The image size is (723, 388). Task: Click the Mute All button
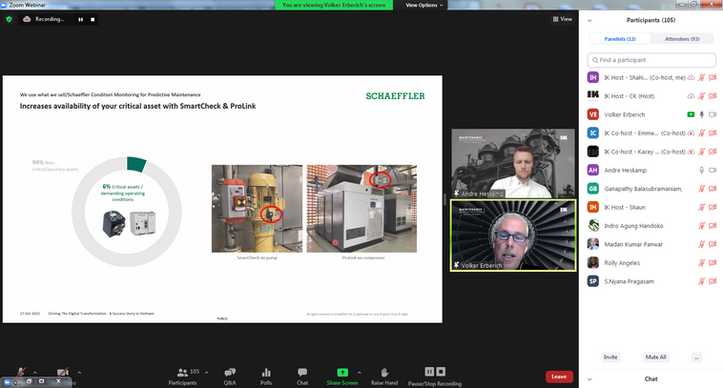pos(656,357)
